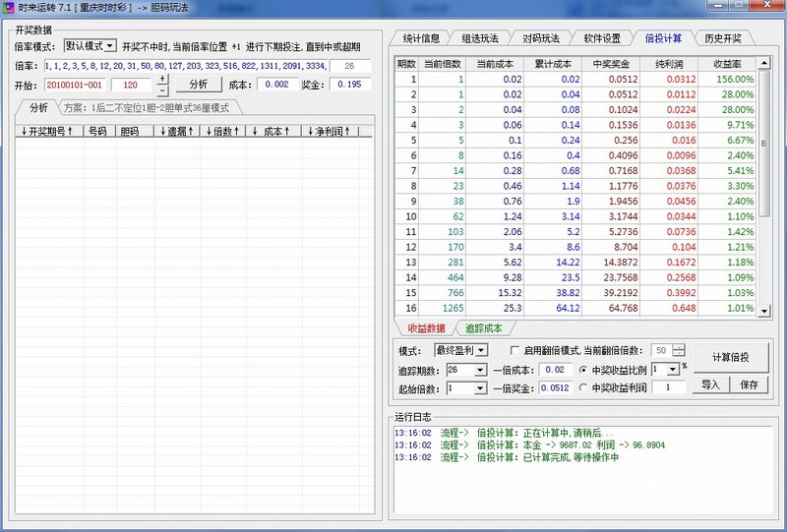
Task: Click the app icon in the title bar
Action: pyautogui.click(x=9, y=8)
